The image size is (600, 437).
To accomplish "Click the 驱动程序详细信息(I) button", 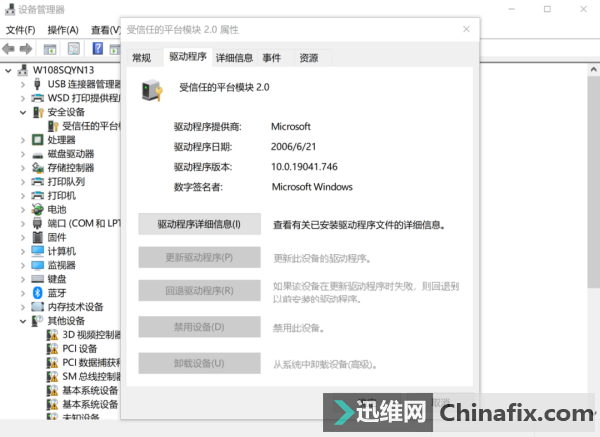I will point(199,224).
